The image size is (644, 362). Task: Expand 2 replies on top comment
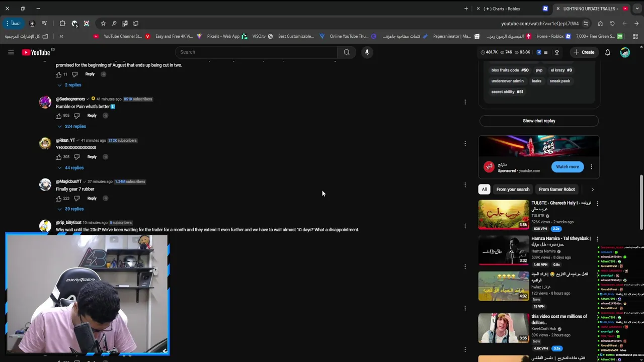tap(69, 85)
